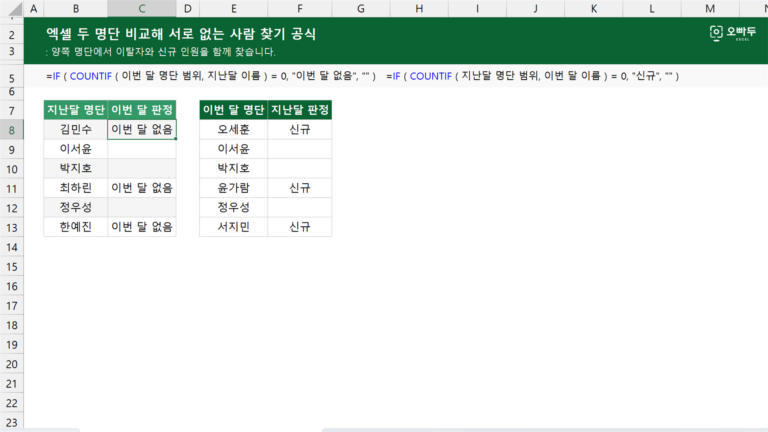Viewport: 768px width, 432px height.
Task: Click the formula ending with "이번 달 없음"
Action: [211, 76]
